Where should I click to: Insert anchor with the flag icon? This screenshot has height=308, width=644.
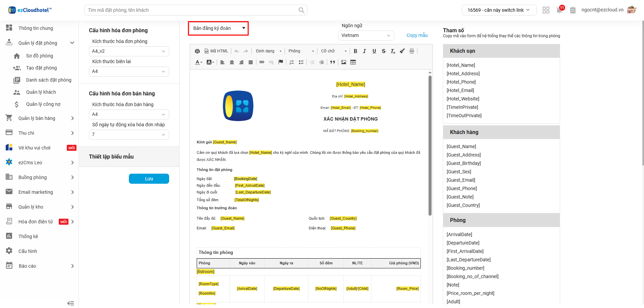pos(281,62)
